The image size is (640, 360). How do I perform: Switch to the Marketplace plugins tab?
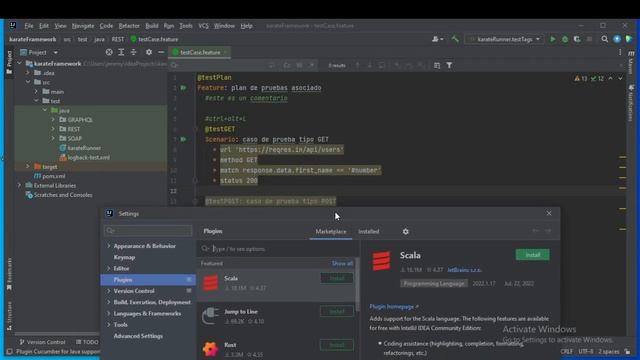[331, 231]
